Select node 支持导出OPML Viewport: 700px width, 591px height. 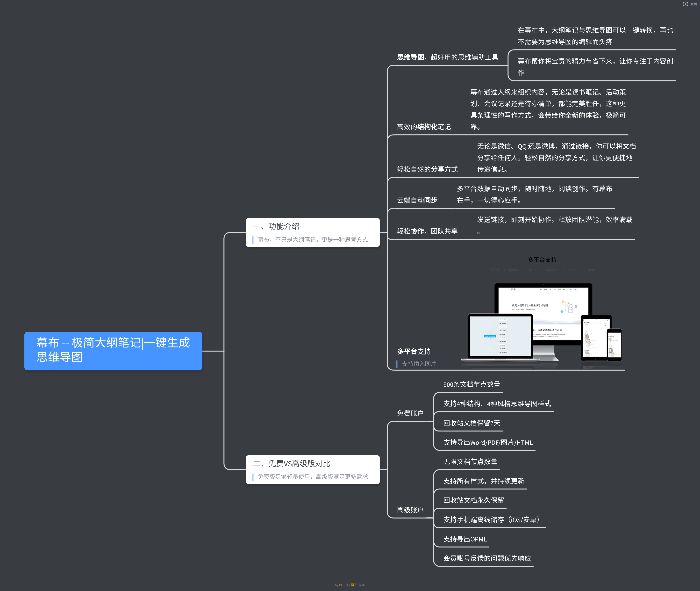(465, 539)
